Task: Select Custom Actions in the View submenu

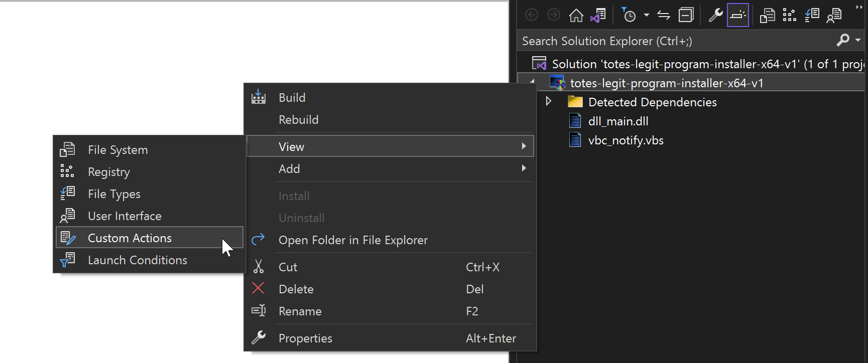Action: coord(130,238)
